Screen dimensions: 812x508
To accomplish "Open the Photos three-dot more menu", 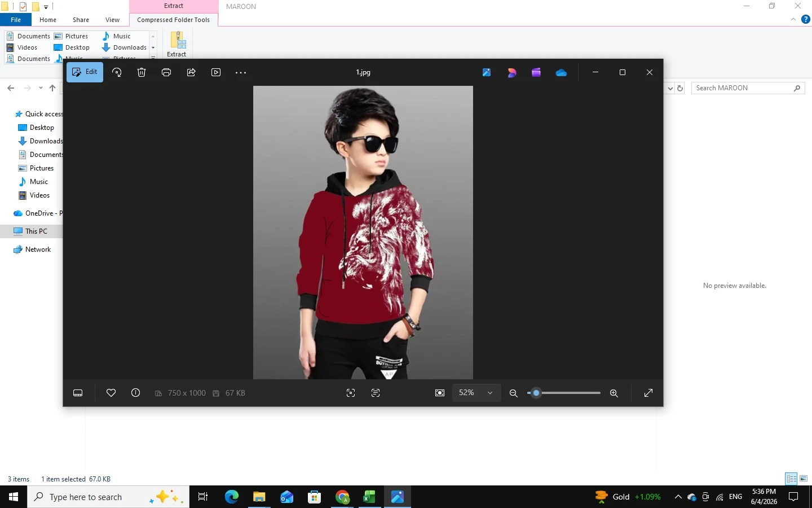I will point(241,72).
